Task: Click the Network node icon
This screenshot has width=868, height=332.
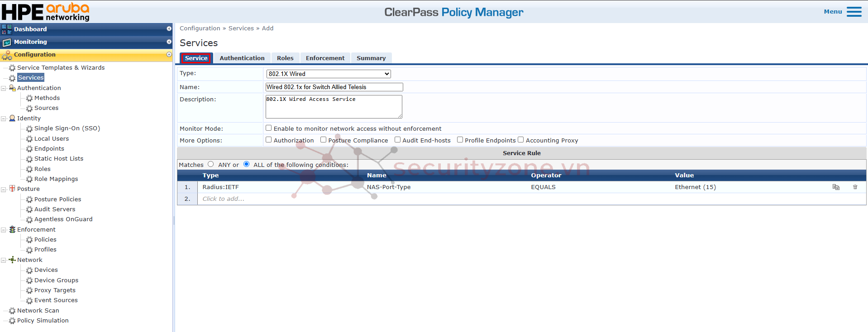Action: 12,260
